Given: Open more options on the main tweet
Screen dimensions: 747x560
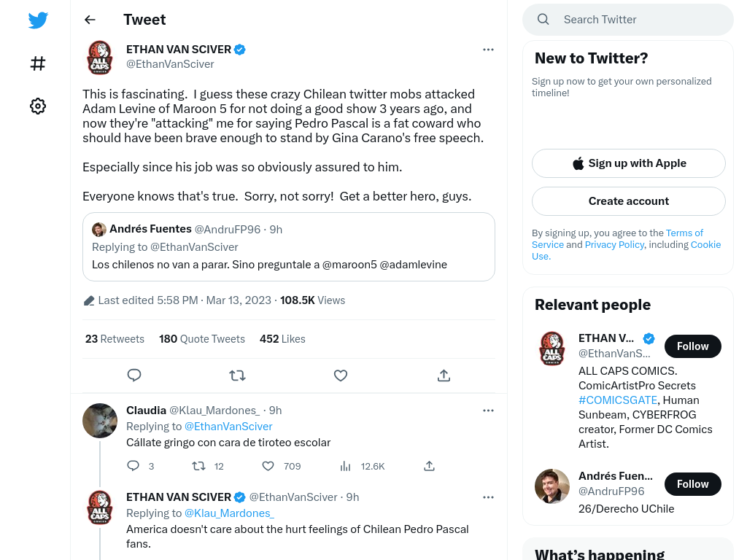Looking at the screenshot, I should click(x=488, y=50).
